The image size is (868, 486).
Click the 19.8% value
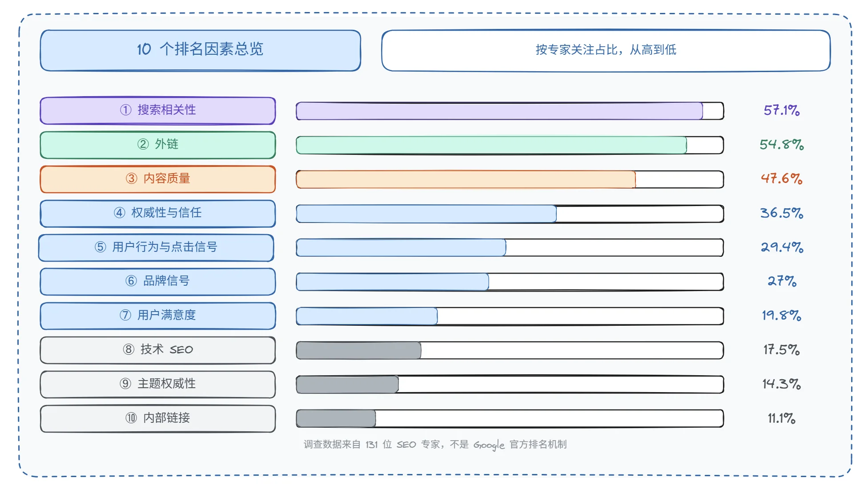[782, 316]
